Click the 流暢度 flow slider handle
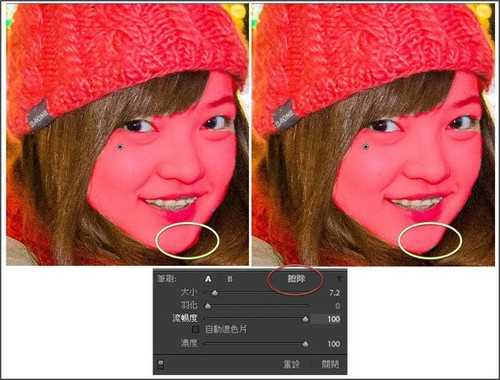The image size is (500, 380). click(305, 319)
